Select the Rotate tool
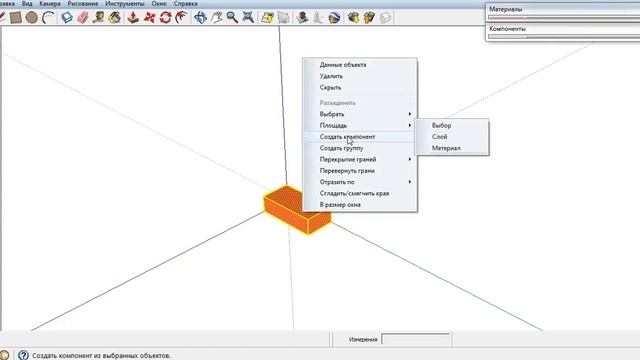This screenshot has width=640, height=360. pyautogui.click(x=165, y=18)
